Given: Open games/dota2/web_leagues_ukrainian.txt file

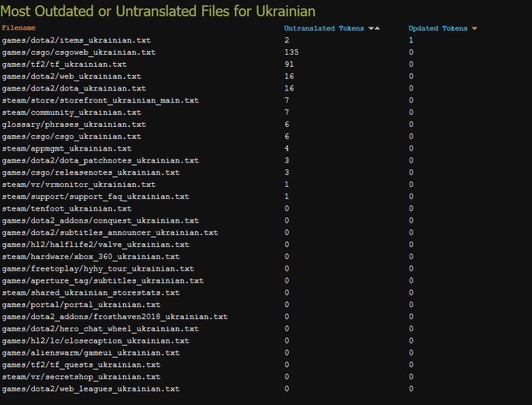Looking at the screenshot, I should pos(90,389).
